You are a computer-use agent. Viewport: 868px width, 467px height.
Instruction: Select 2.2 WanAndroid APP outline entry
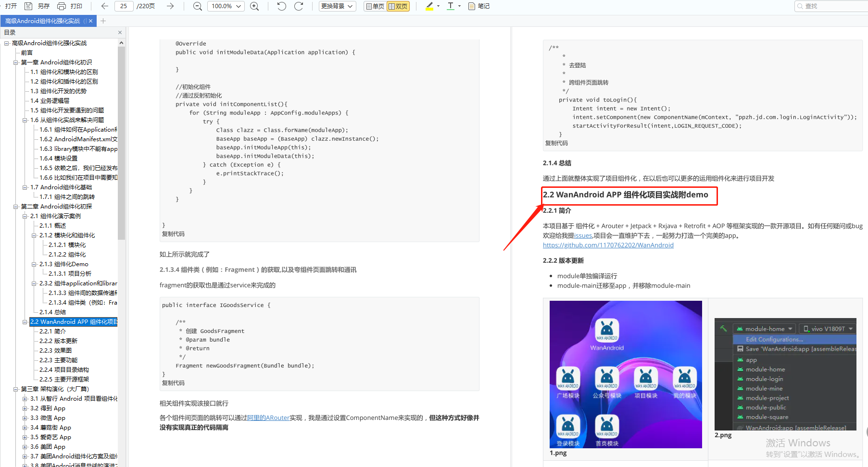click(74, 322)
